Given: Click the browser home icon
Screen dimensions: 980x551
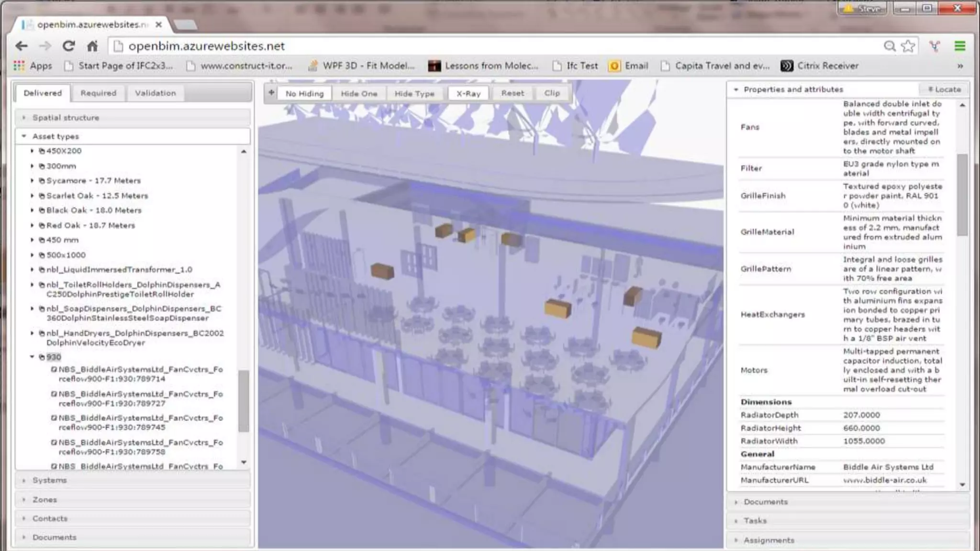Looking at the screenshot, I should (92, 46).
